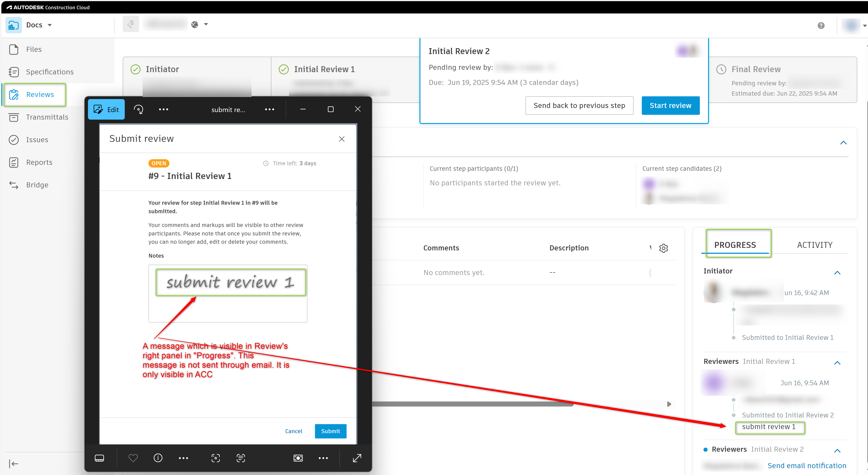
Task: Open the Issues module
Action: pos(37,140)
